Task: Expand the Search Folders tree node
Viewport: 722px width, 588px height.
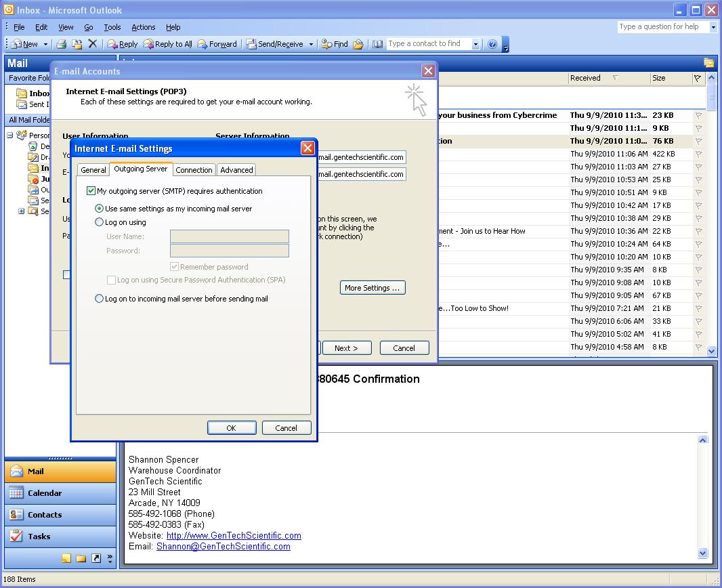Action: 21,211
